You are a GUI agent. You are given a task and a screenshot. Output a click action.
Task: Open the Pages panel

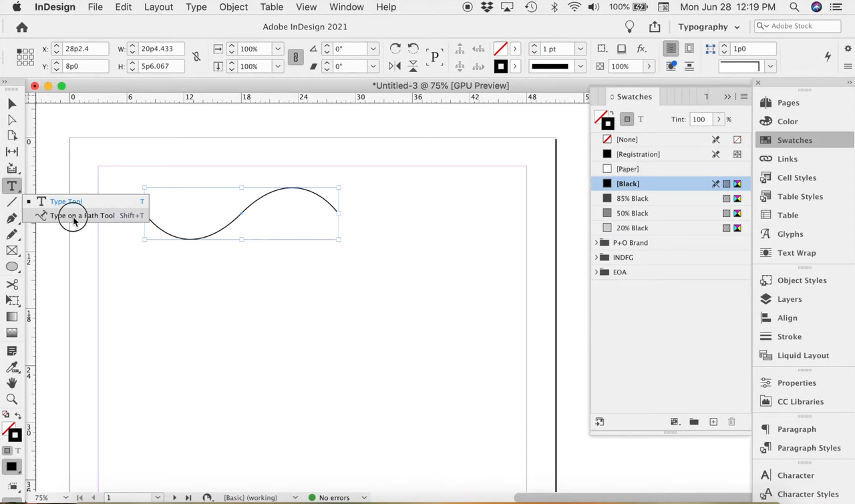(x=788, y=102)
